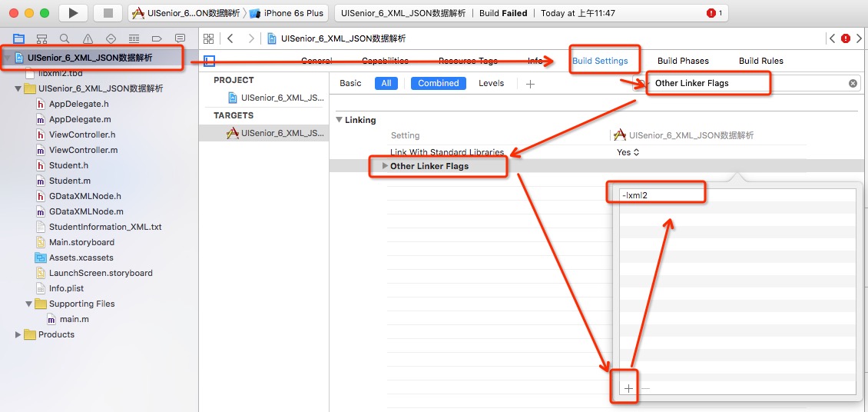The image size is (868, 412).
Task: Open the Issue navigator warning icon
Action: 88,38
